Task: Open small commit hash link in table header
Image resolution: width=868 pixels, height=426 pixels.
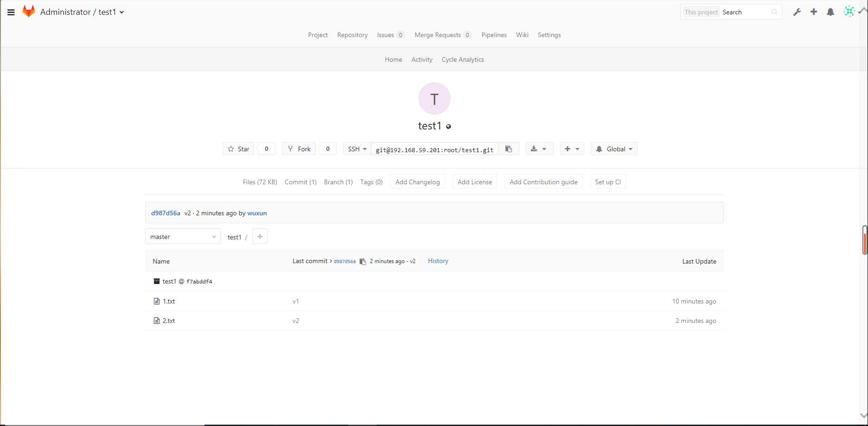Action: pyautogui.click(x=345, y=262)
